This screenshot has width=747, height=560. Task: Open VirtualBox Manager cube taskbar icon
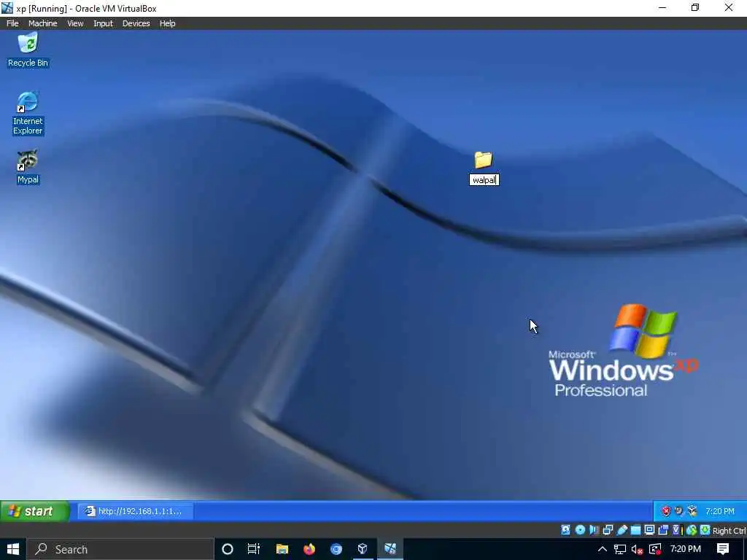coord(363,549)
